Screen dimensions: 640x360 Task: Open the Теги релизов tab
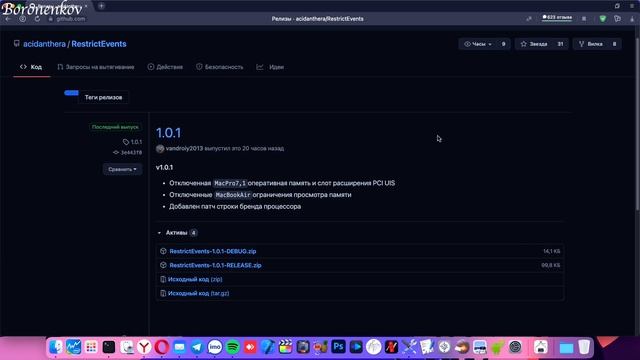[x=103, y=97]
